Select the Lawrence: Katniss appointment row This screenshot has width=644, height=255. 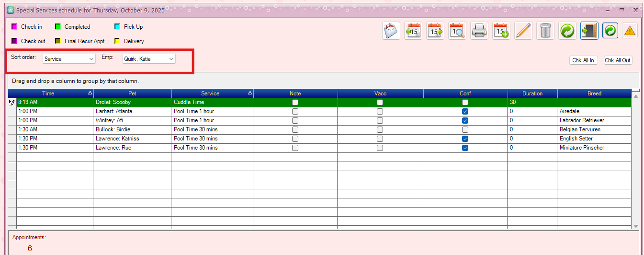click(x=132, y=139)
